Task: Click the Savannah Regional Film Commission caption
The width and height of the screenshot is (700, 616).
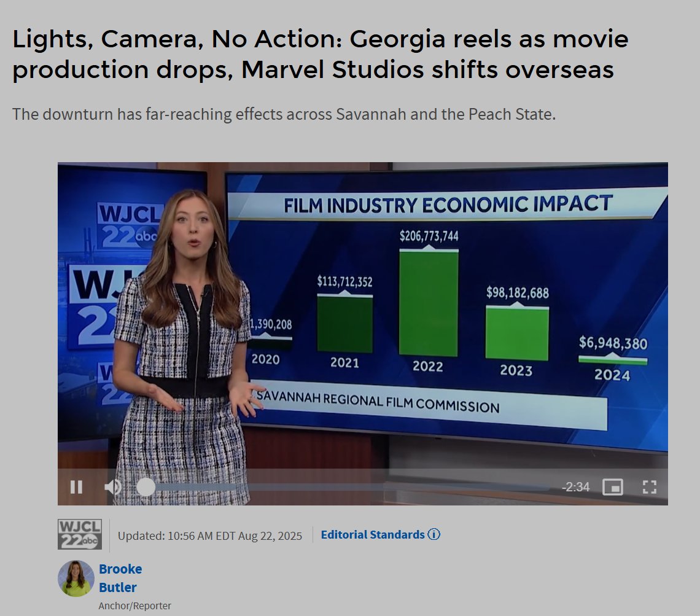Action: 378,402
